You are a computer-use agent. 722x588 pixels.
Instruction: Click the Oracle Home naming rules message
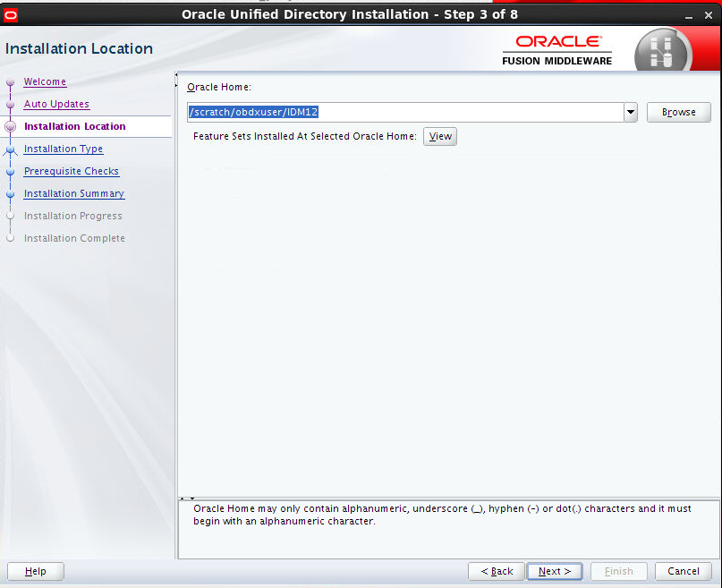click(442, 515)
